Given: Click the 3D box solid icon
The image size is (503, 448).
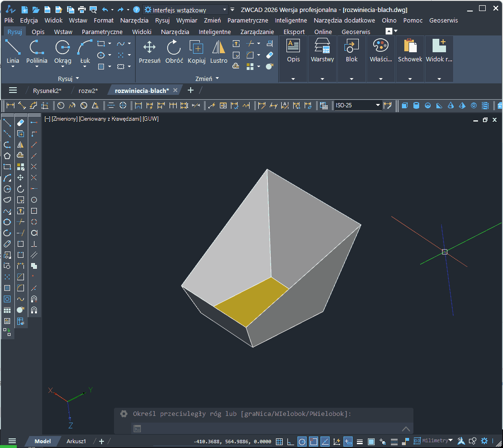Looking at the screenshot, I should pyautogui.click(x=404, y=105).
